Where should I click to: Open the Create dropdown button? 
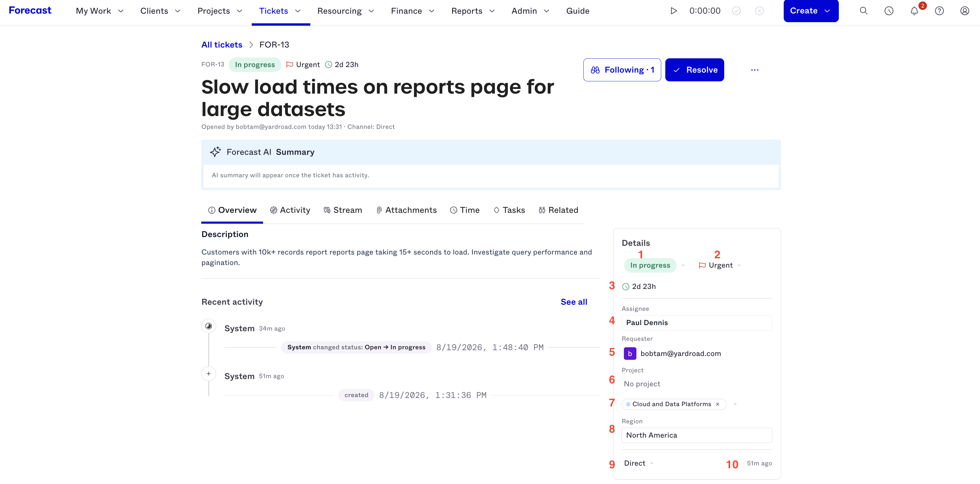pos(811,11)
